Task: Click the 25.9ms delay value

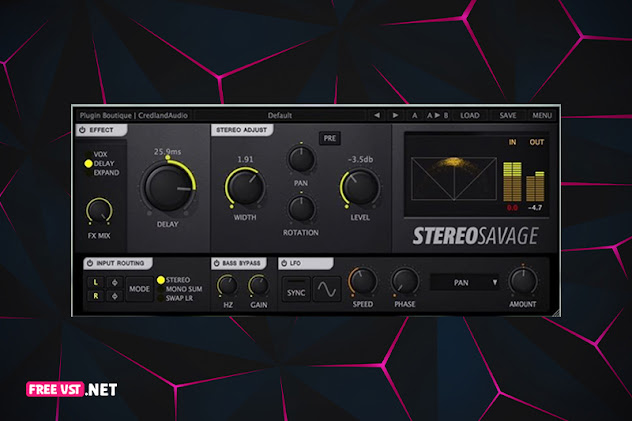Action: click(168, 152)
